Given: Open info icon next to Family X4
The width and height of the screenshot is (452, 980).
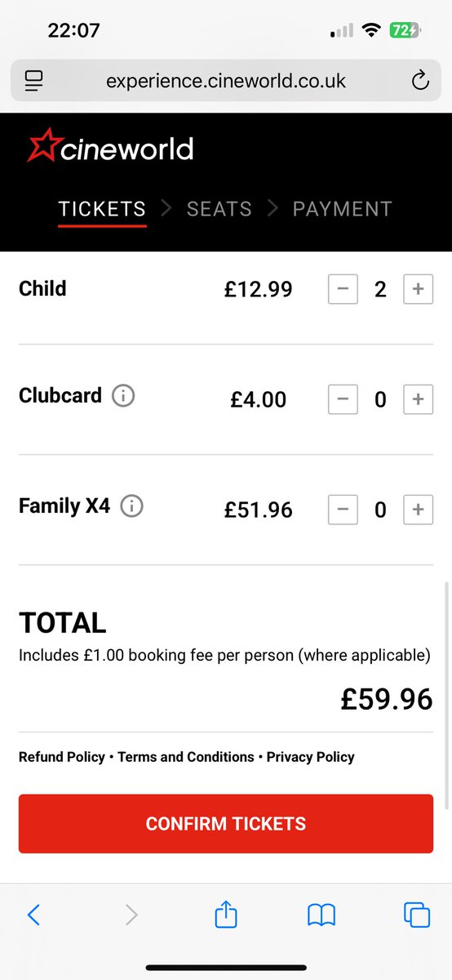Looking at the screenshot, I should coord(131,506).
